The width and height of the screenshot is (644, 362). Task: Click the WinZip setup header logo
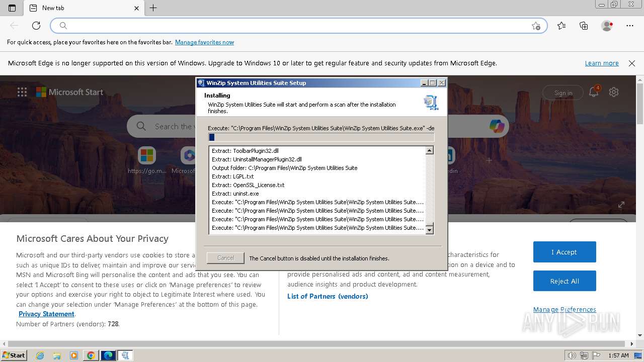431,103
